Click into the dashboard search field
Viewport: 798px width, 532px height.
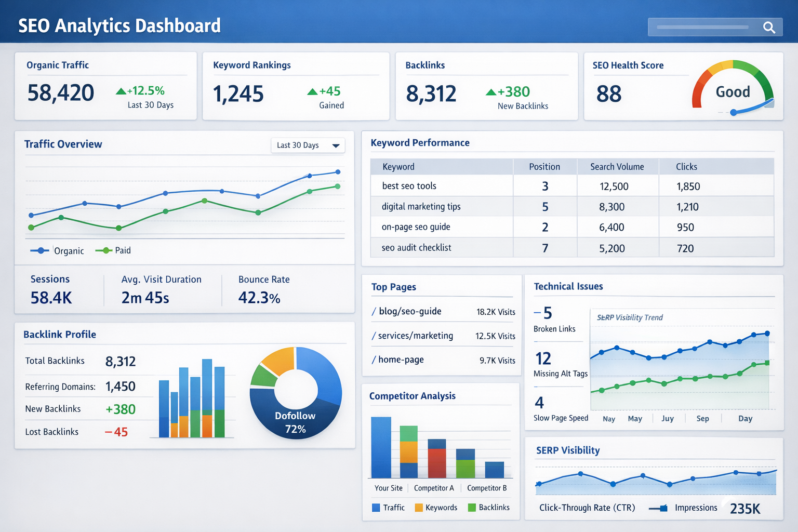pyautogui.click(x=702, y=27)
